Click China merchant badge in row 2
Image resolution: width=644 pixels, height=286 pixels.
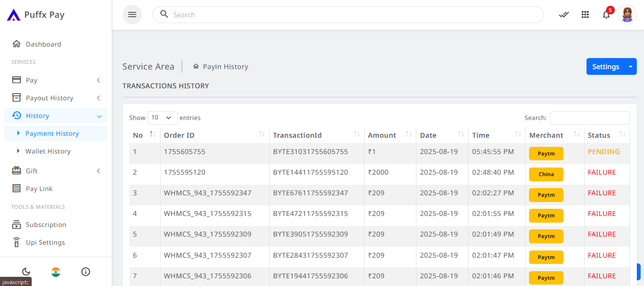[546, 174]
